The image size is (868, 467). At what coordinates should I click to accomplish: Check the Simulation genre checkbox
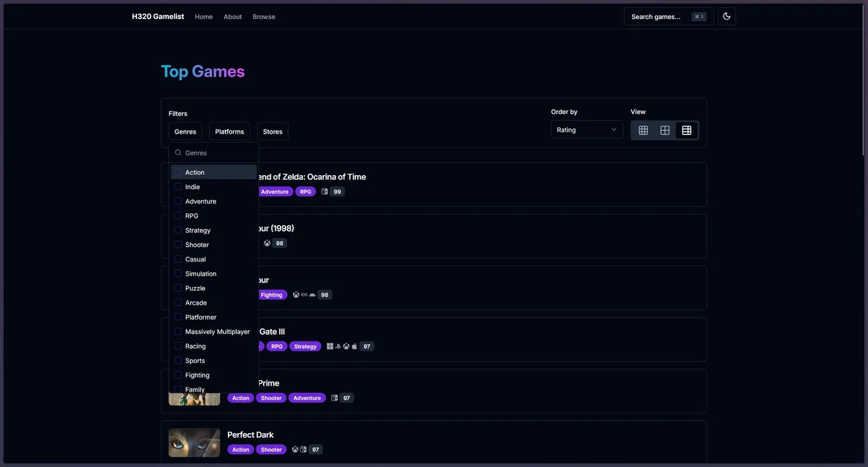178,274
